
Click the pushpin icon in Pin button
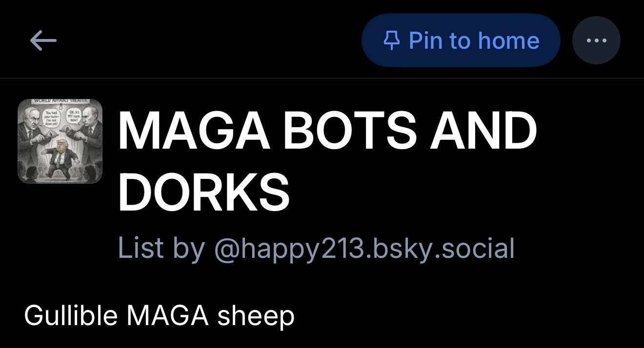[391, 40]
